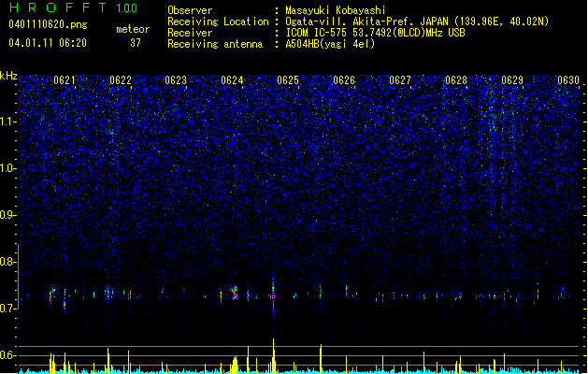588x374 pixels.
Task: Click the 0627 time marker
Action: click(x=400, y=80)
